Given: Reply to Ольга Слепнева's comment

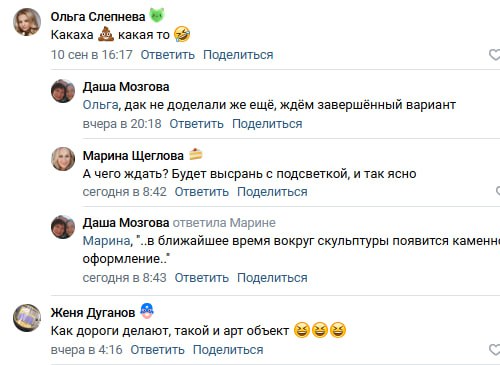Looking at the screenshot, I should click(168, 55).
